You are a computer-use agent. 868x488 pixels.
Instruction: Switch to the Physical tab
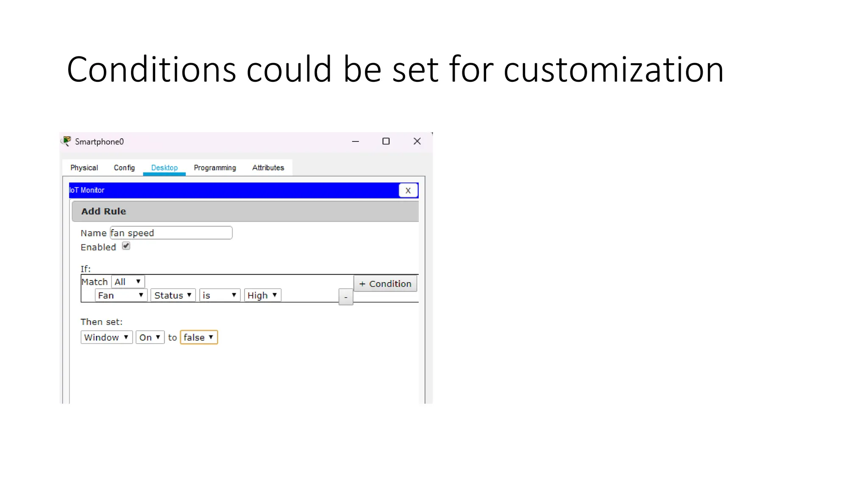[84, 168]
